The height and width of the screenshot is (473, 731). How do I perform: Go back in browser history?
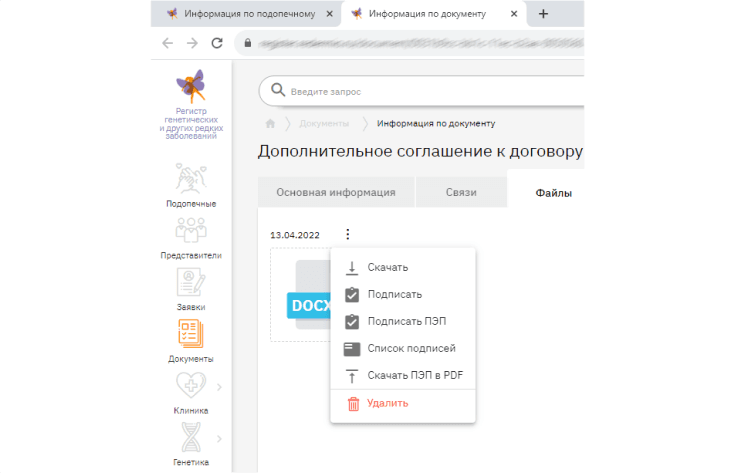167,43
